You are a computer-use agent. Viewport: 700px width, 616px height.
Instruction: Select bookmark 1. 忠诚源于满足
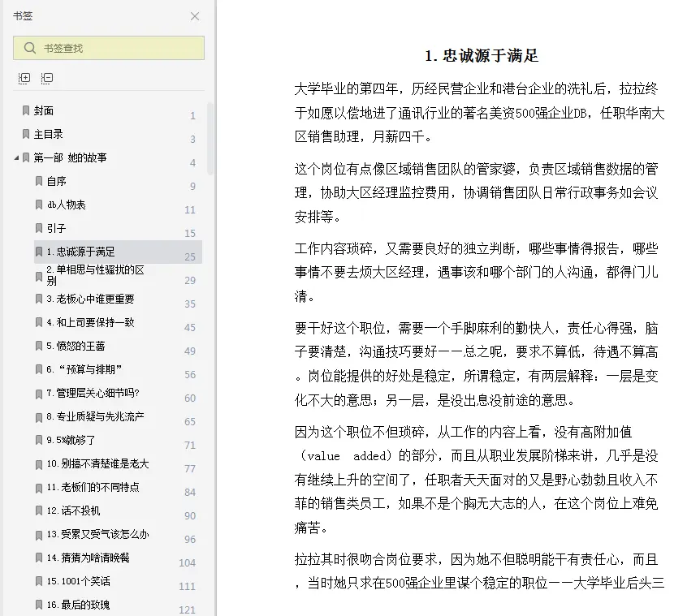coord(119,252)
